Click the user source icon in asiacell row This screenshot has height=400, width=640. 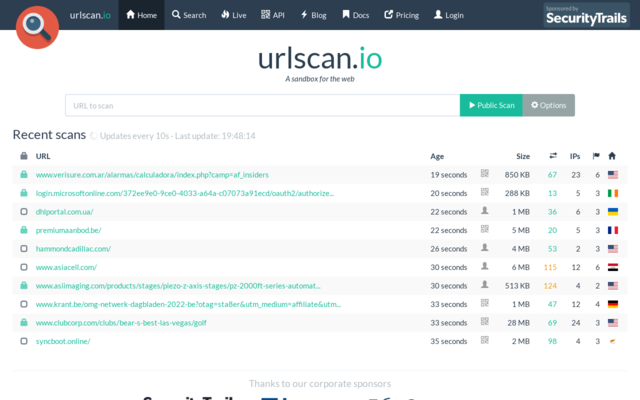tap(484, 266)
